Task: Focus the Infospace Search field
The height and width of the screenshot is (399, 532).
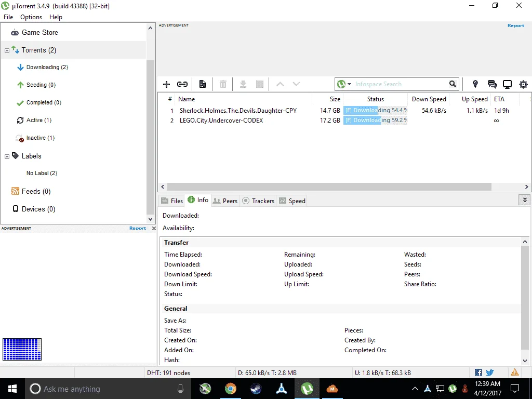Action: [x=401, y=84]
